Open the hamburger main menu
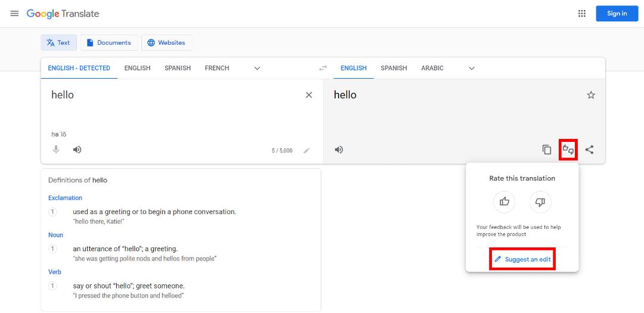Screen dimensions: 644x313 [14, 14]
